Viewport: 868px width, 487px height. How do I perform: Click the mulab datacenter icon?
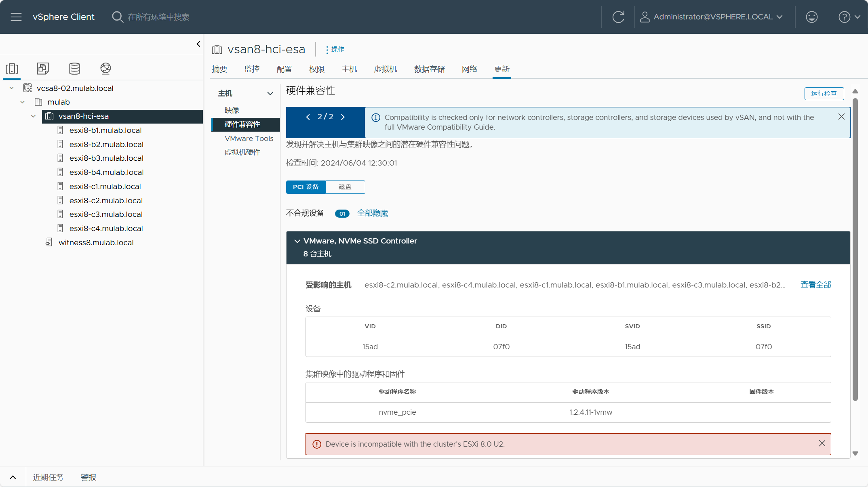38,102
